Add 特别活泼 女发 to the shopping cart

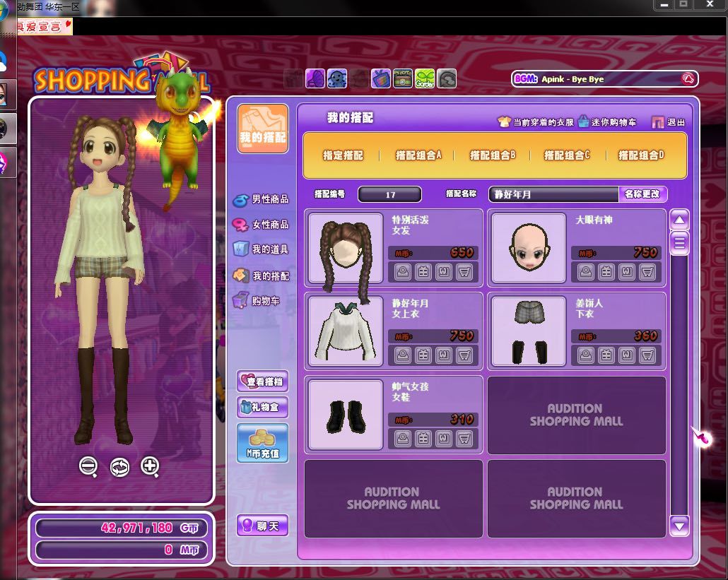point(464,271)
